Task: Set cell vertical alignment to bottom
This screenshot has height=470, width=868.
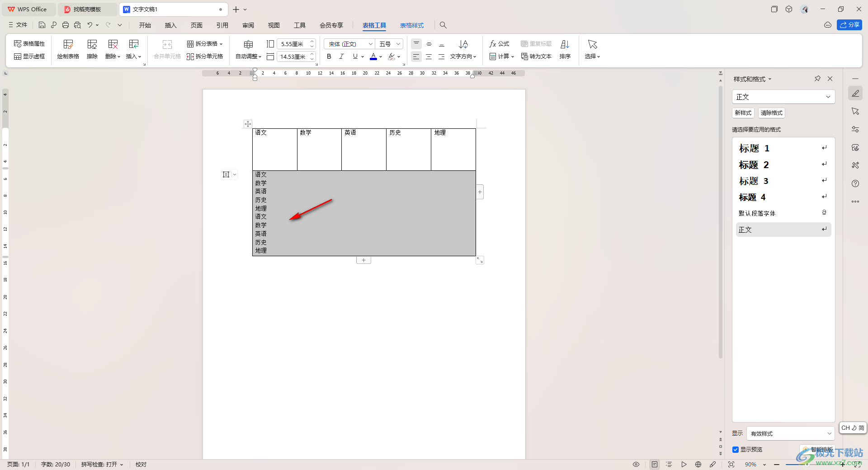Action: point(442,44)
